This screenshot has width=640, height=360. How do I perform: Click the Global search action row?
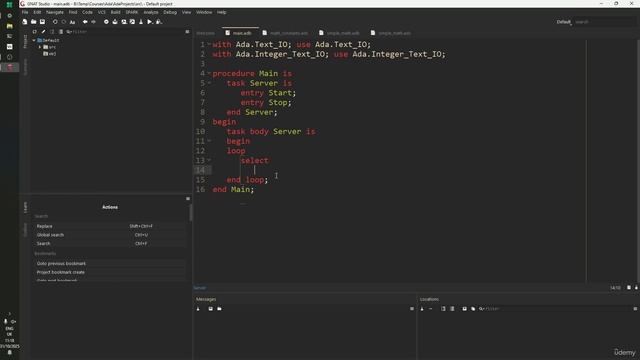(110, 235)
